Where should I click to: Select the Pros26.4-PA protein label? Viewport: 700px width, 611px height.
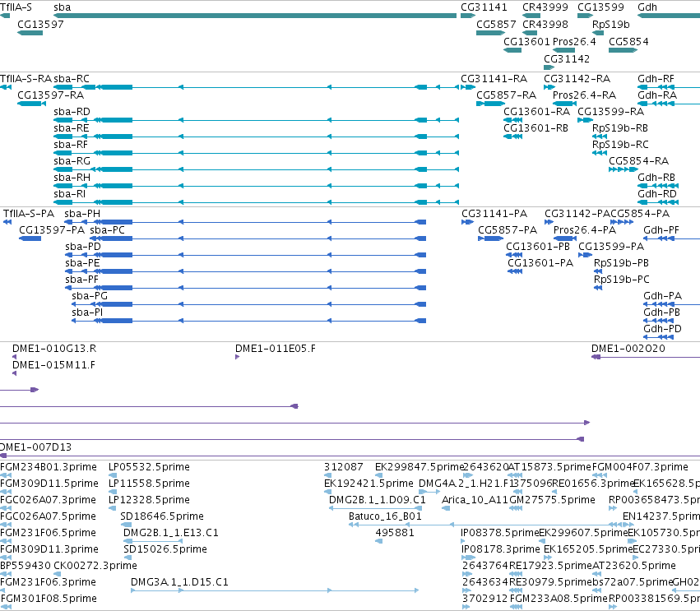click(585, 230)
